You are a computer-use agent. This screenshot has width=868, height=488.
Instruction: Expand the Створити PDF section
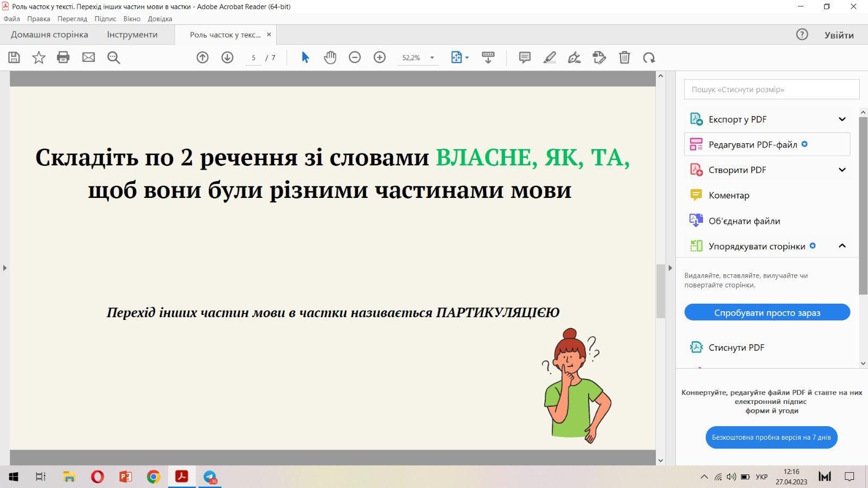[x=842, y=170]
